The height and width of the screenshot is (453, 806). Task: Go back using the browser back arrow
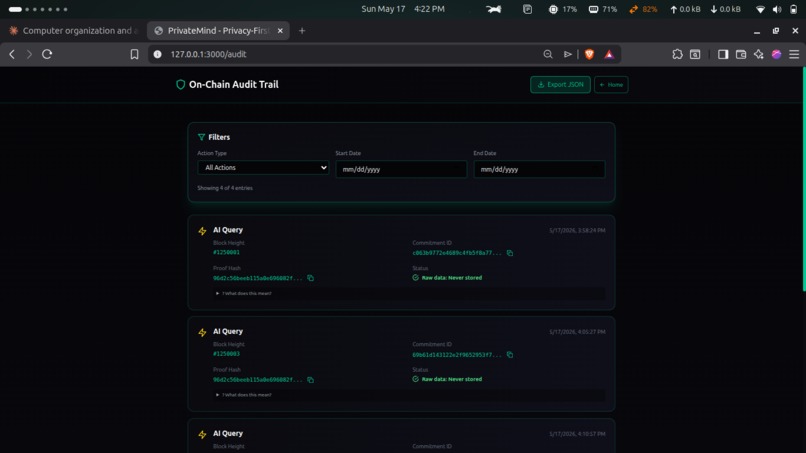[x=12, y=54]
